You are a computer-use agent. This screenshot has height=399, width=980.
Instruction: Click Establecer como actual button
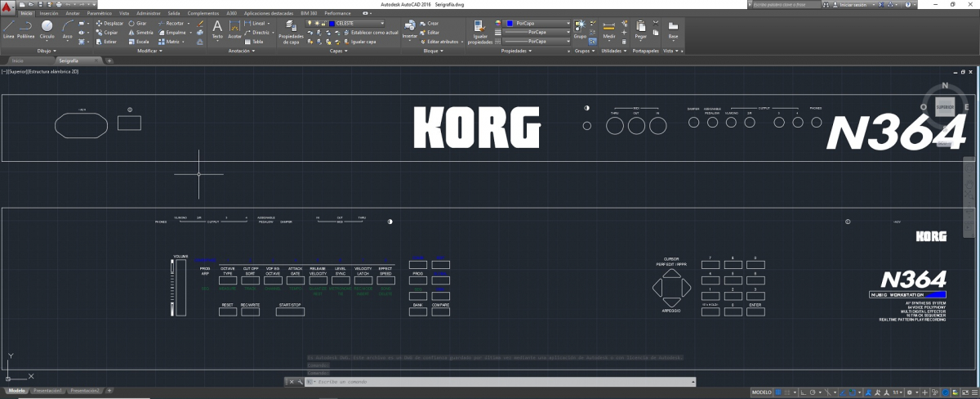374,33
